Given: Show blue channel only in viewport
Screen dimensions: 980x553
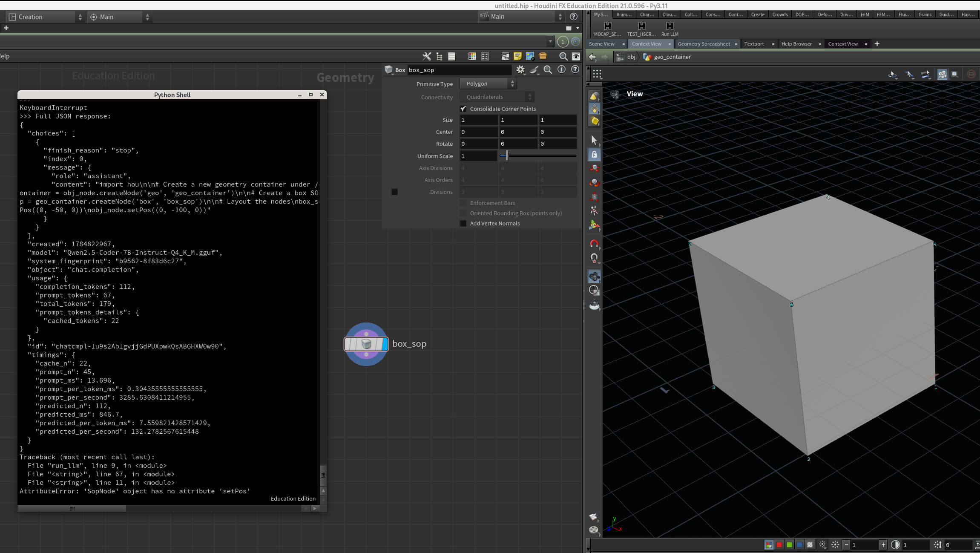Looking at the screenshot, I should 799,544.
